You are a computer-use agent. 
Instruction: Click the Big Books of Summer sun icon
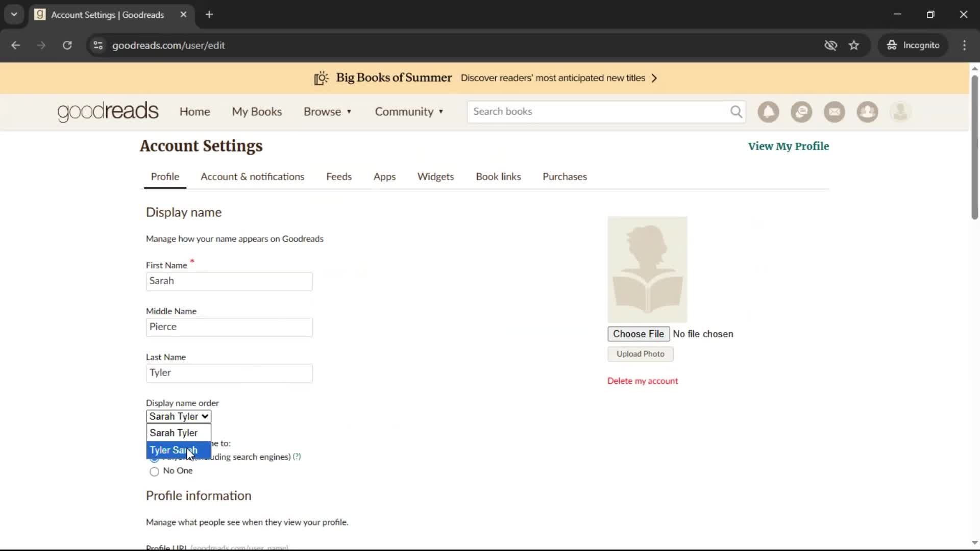321,78
